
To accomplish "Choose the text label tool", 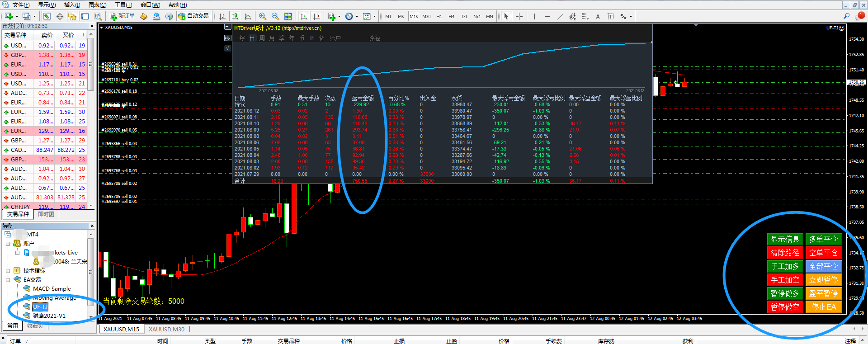I will 598,16.
